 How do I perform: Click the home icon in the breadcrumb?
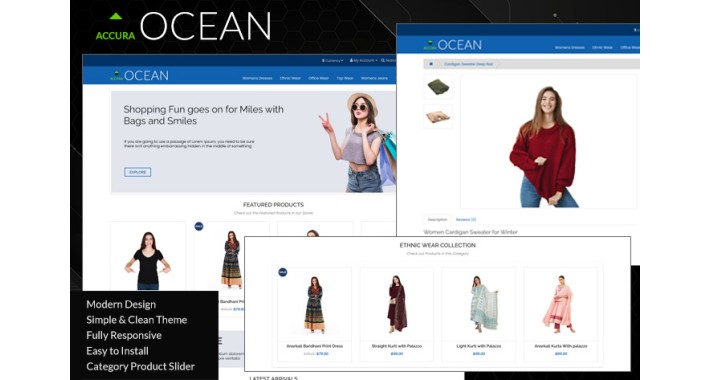(x=431, y=64)
